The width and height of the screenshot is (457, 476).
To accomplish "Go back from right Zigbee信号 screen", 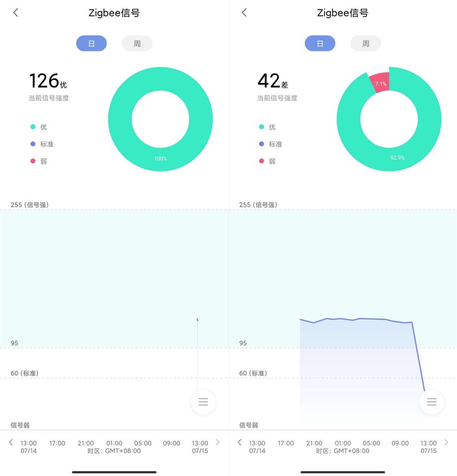I will 244,13.
